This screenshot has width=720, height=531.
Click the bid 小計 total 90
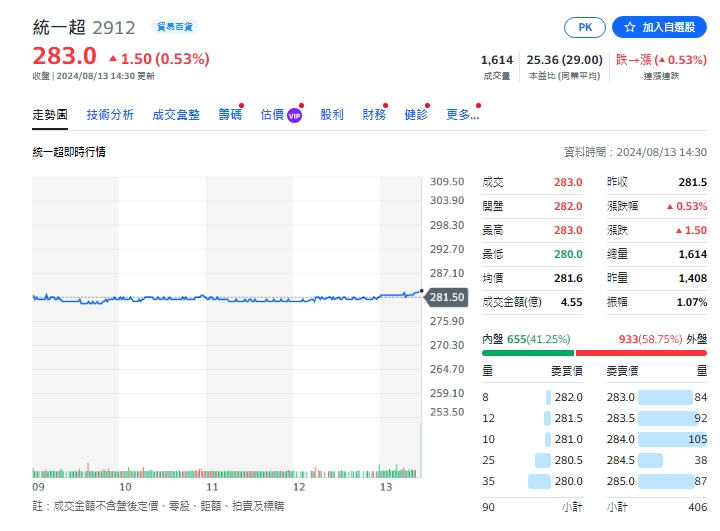489,507
